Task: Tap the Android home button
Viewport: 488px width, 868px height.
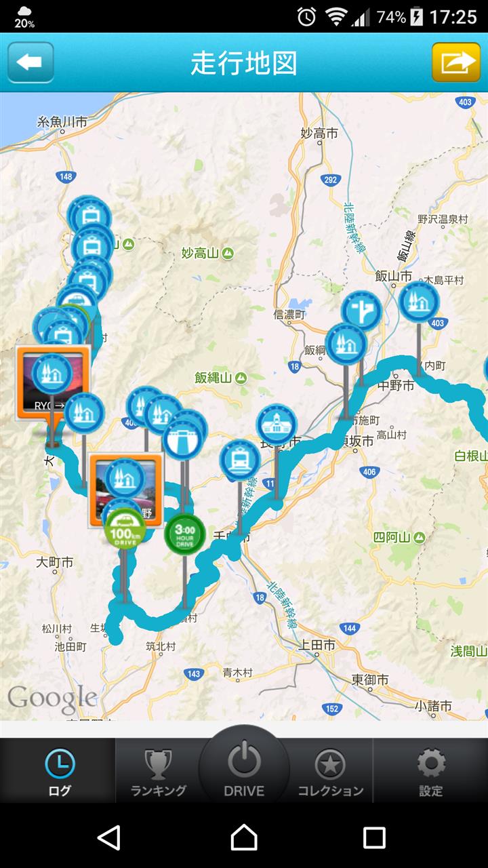Action: 244,837
